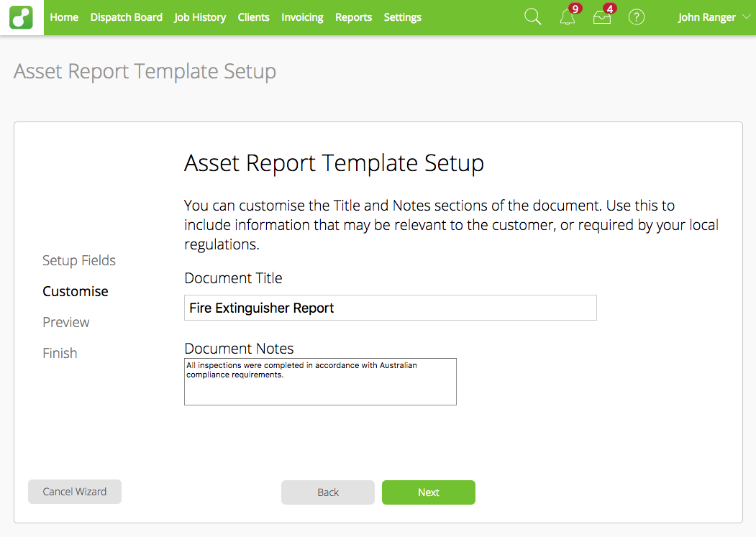Click inside the Document Title input field
This screenshot has width=756, height=537.
coord(391,308)
